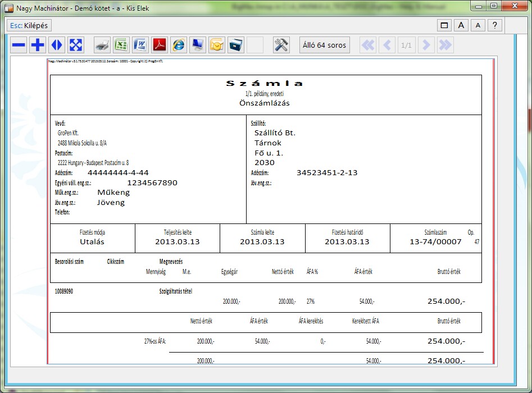This screenshot has width=532, height=393.
Task: Send invoice via email envelope icon
Action: 216,45
